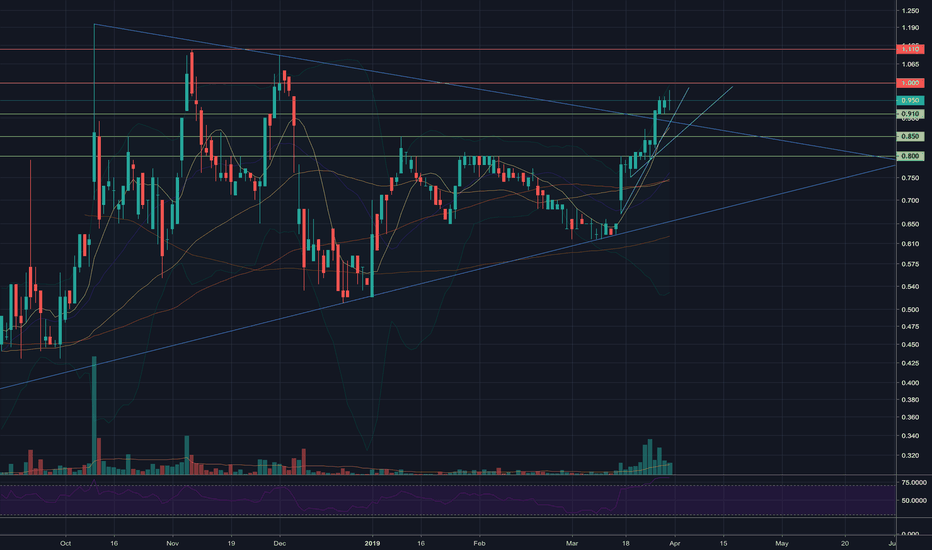Image resolution: width=932 pixels, height=550 pixels.
Task: Click the 0.500 price axis label
Action: click(910, 310)
